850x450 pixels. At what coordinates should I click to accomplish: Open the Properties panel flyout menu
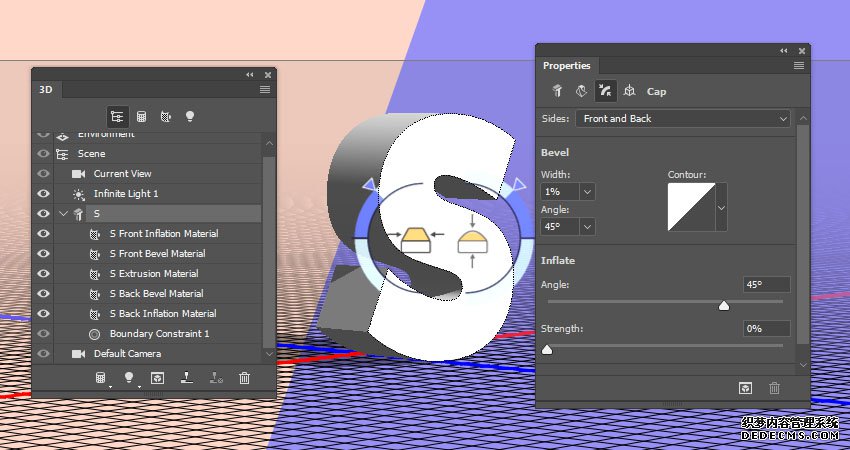tap(799, 66)
